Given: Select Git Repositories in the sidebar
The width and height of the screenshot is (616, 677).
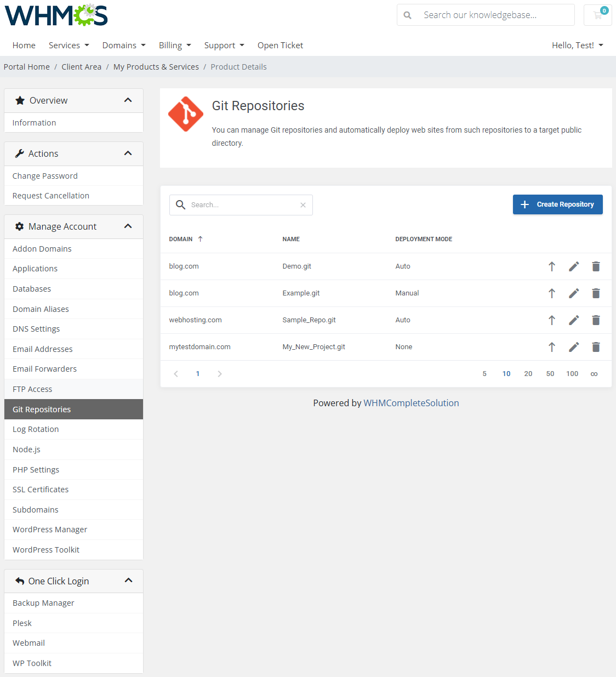Looking at the screenshot, I should 41,409.
